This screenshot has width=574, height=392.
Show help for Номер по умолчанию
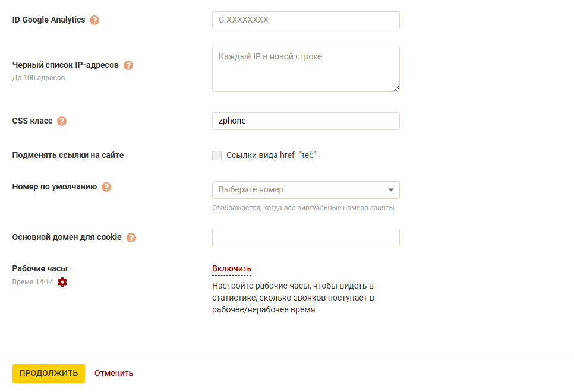[x=106, y=187]
